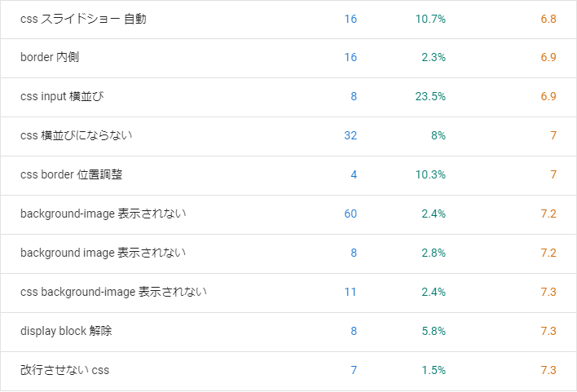Click the 32 clicks value
This screenshot has height=392, width=577.
pyautogui.click(x=350, y=135)
